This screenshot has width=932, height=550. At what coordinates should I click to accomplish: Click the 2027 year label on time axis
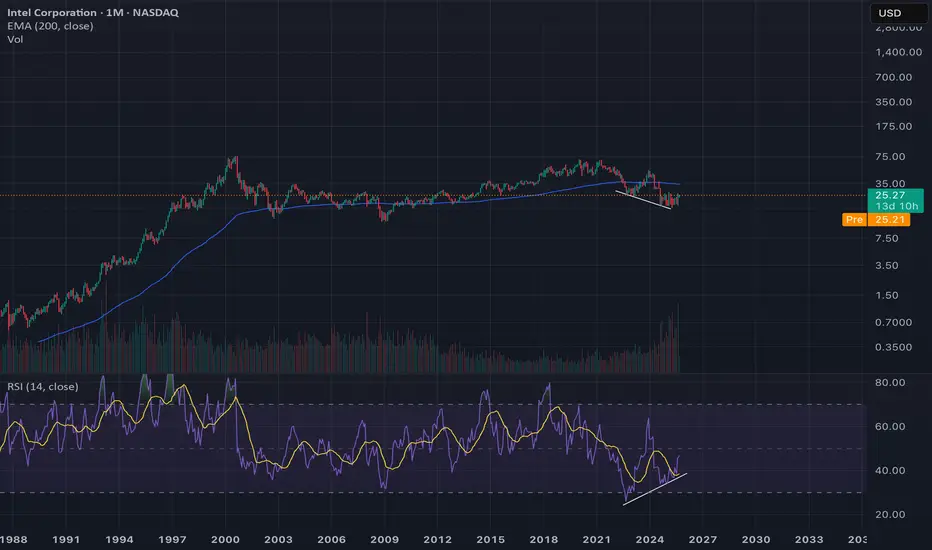[x=703, y=540]
